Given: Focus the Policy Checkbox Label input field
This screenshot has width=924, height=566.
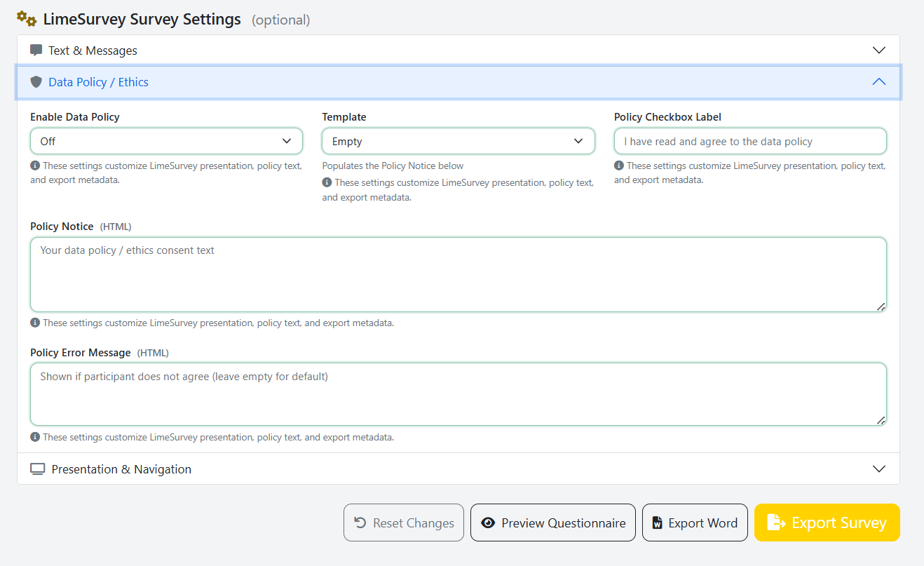Looking at the screenshot, I should pyautogui.click(x=750, y=141).
